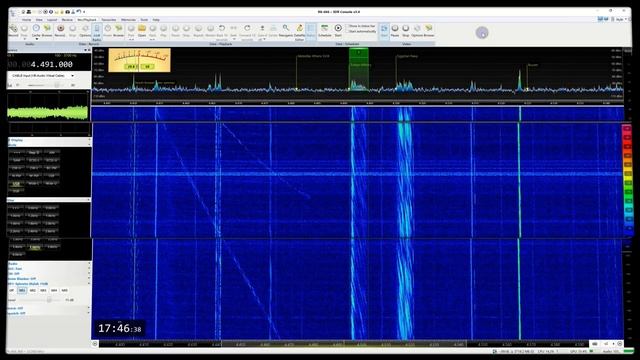The width and height of the screenshot is (640, 360).
Task: Stop video recording
Action: pyautogui.click(x=405, y=31)
